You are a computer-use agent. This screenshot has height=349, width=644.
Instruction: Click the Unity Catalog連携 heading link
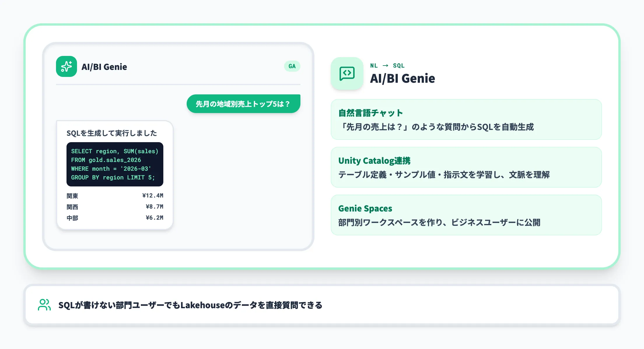(x=374, y=161)
